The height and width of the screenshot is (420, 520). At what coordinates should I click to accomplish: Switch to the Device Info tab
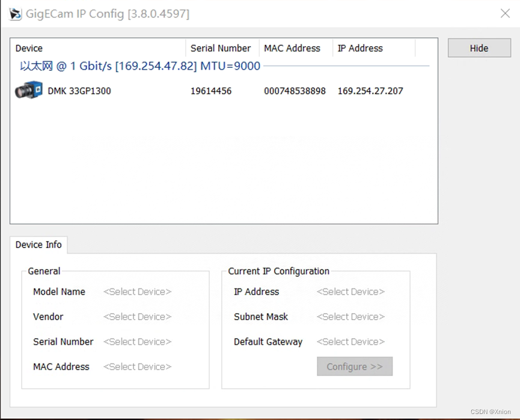pyautogui.click(x=38, y=245)
